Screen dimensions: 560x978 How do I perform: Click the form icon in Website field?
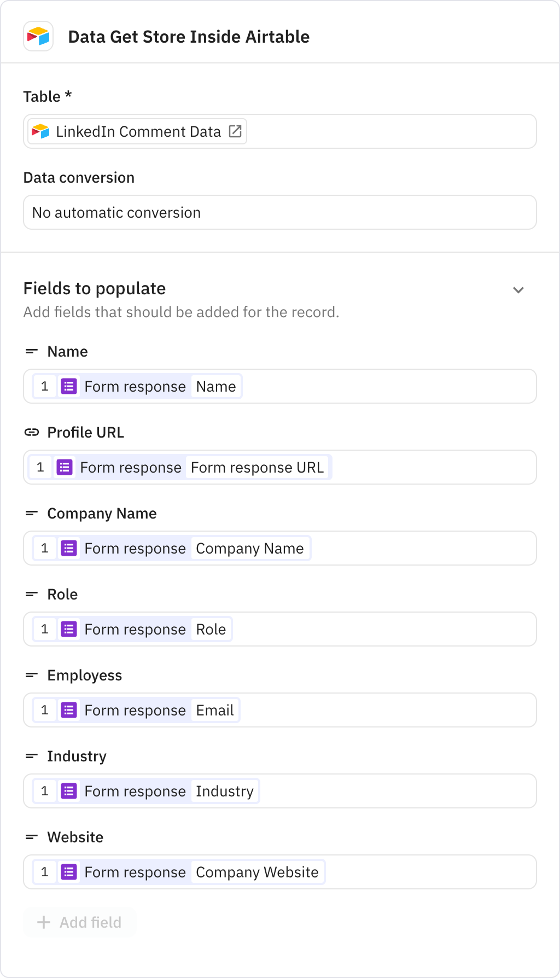69,872
